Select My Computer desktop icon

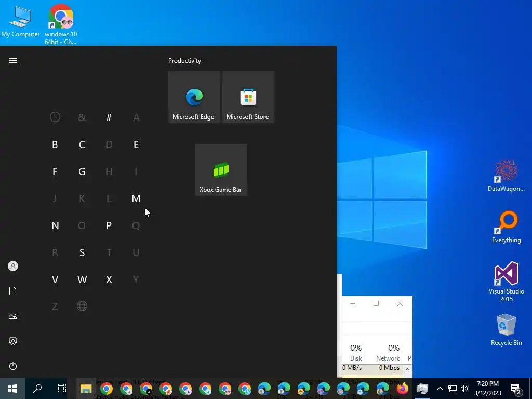(20, 21)
